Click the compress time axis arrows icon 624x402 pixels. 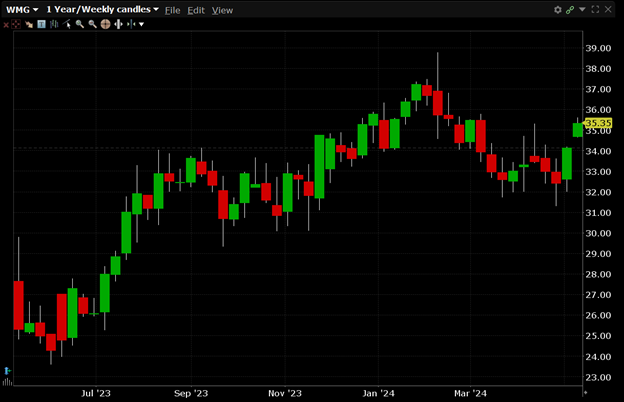(131, 25)
